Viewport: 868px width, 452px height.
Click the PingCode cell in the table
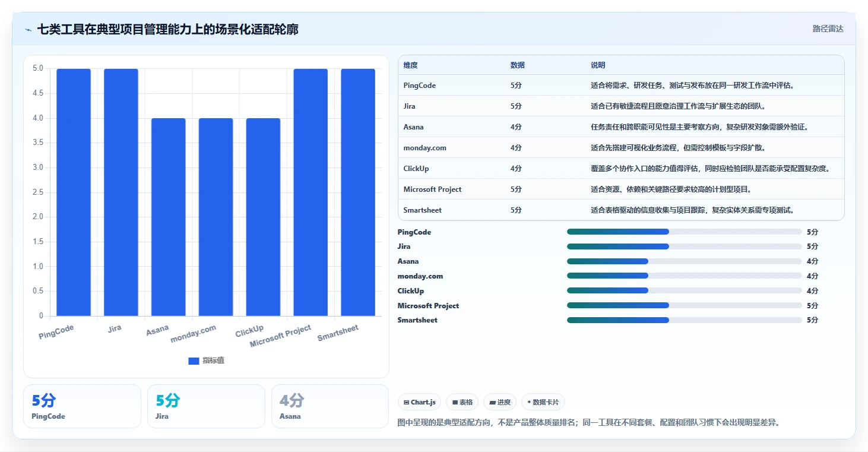pos(420,86)
